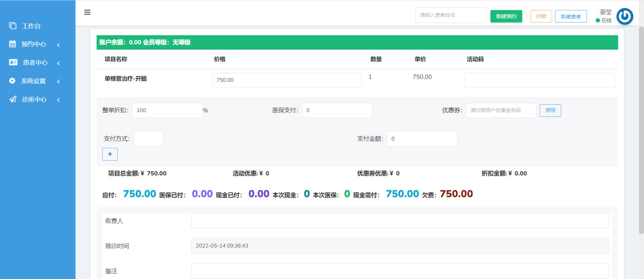Open the 系统设置 menu
Viewport: 644px width, 279px height.
pyautogui.click(x=33, y=81)
